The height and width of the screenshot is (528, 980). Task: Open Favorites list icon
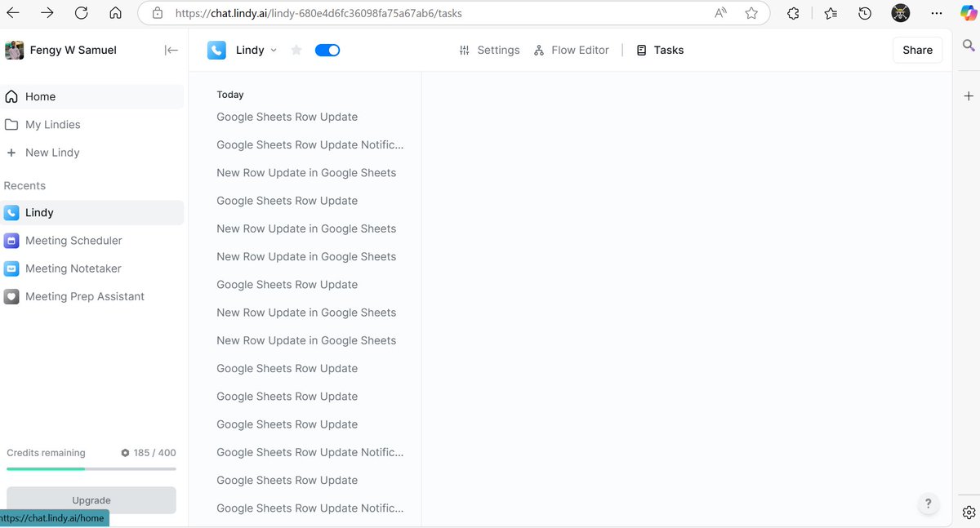tap(831, 13)
